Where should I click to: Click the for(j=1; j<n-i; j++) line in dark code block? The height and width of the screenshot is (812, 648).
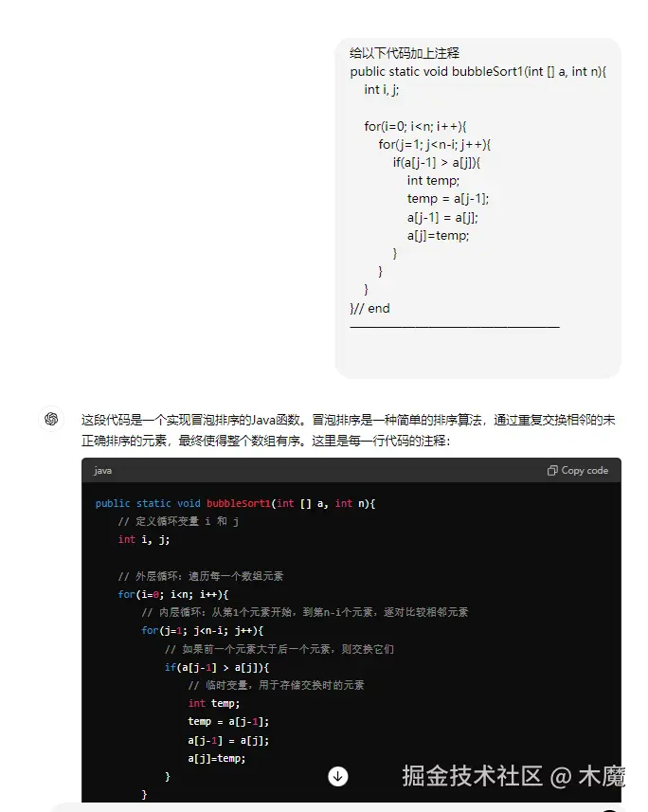(x=202, y=630)
